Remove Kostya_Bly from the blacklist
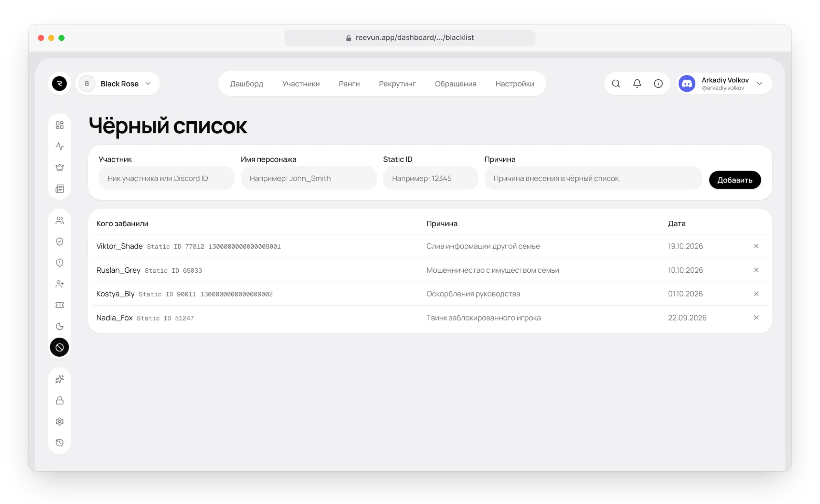Viewport: 820px width, 504px height. [756, 294]
